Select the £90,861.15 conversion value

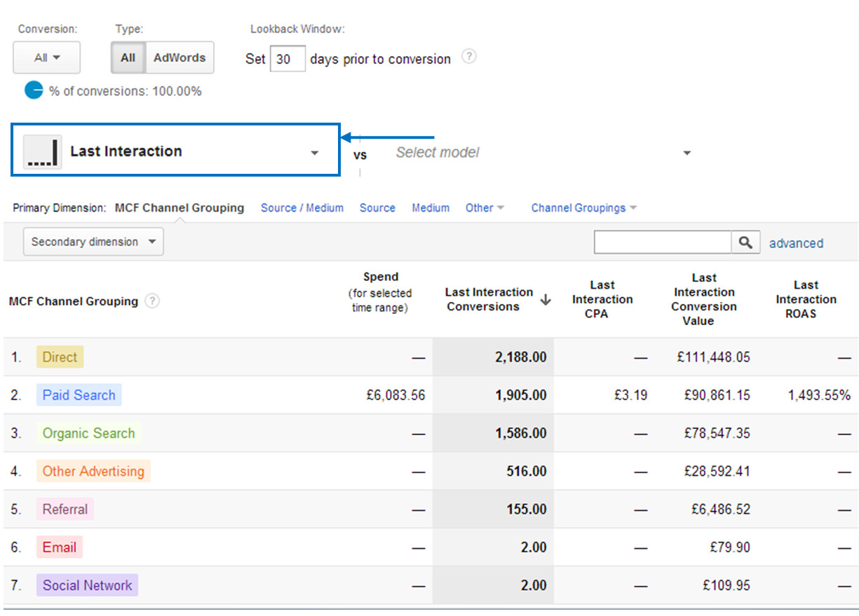tap(717, 395)
